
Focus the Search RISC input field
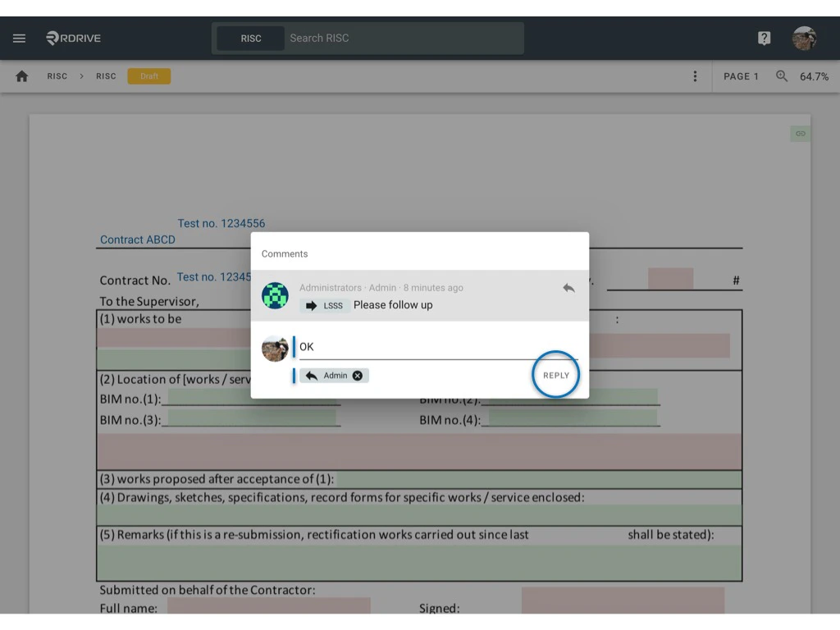(x=404, y=38)
